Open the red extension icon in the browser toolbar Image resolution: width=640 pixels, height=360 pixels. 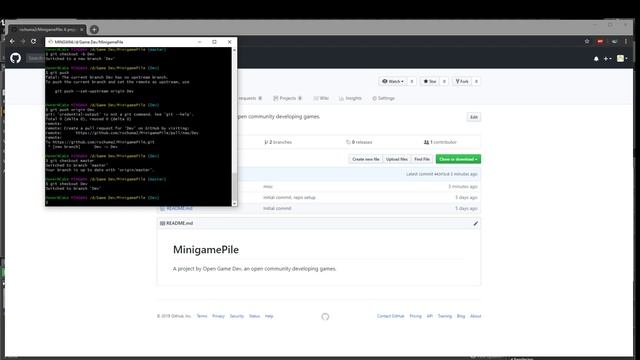(600, 41)
